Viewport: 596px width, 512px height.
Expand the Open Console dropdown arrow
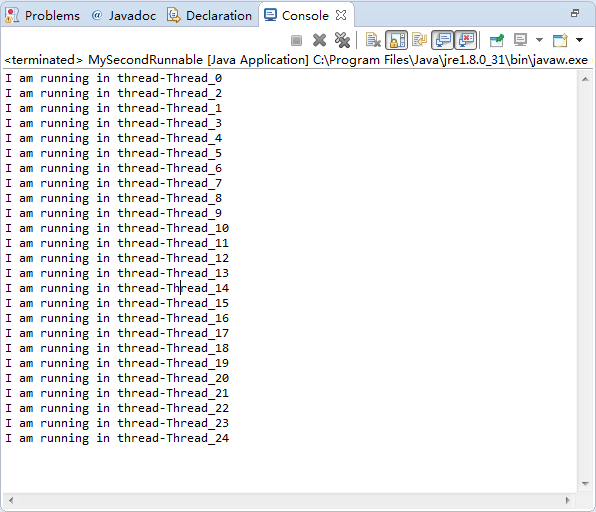point(579,40)
